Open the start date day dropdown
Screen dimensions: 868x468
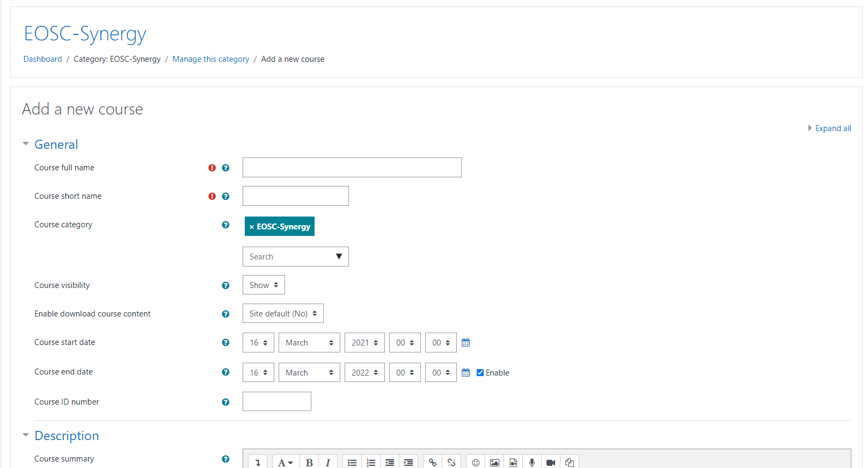pyautogui.click(x=258, y=342)
